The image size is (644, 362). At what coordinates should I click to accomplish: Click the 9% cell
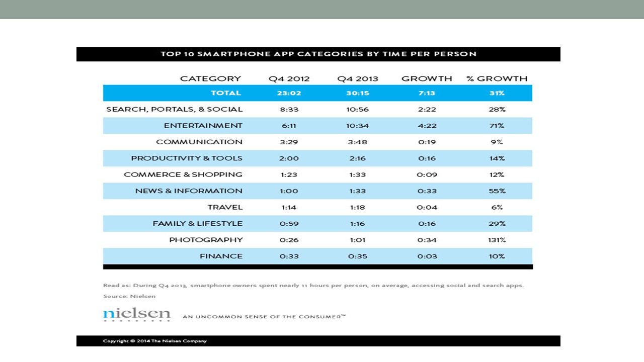pyautogui.click(x=497, y=142)
